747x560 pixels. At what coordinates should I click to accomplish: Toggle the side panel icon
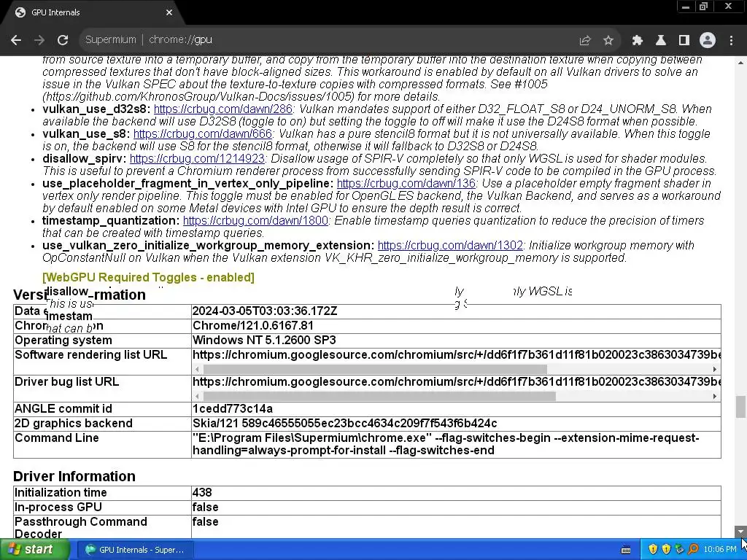tap(684, 40)
